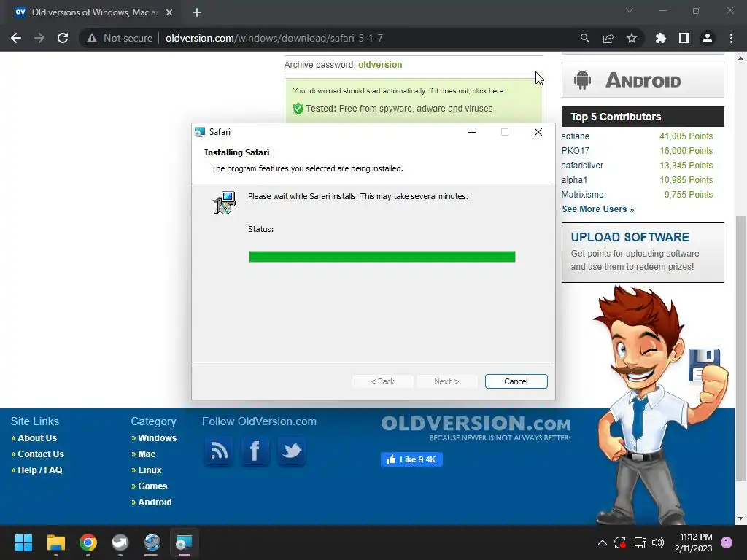The image size is (747, 560).
Task: Open the Games category footer link
Action: (x=152, y=486)
